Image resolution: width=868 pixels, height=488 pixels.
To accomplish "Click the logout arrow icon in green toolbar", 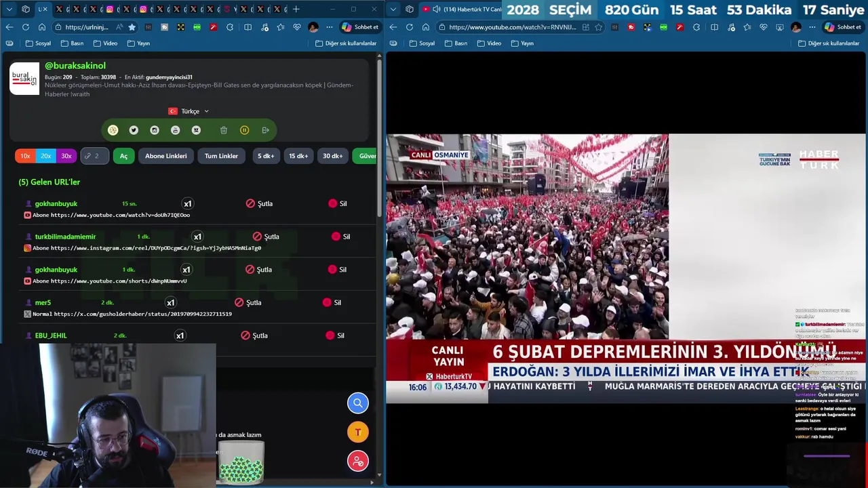I will [x=265, y=130].
